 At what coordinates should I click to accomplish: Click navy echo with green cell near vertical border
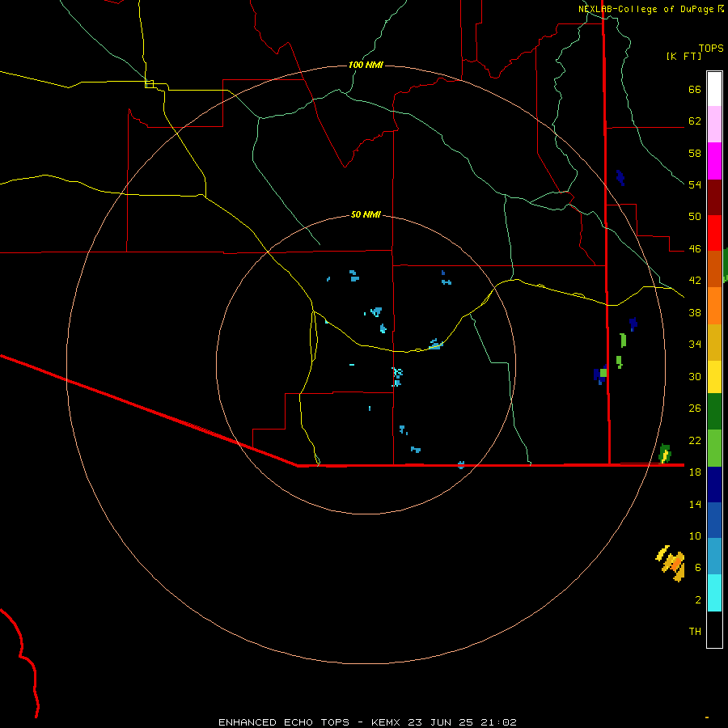click(x=601, y=375)
